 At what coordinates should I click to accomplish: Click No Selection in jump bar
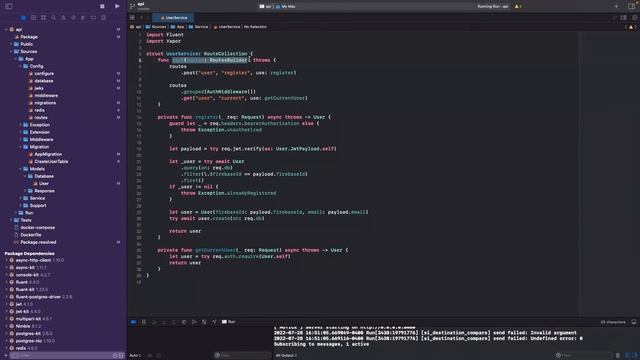(255, 27)
